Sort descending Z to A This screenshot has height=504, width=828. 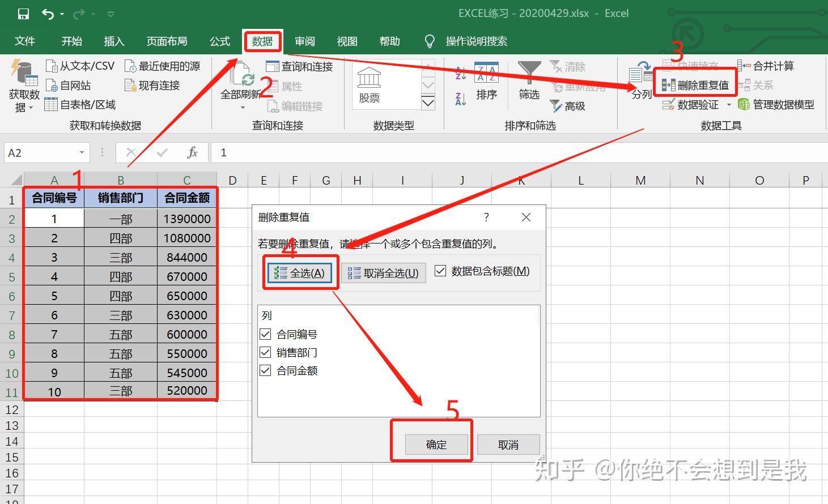(461, 100)
